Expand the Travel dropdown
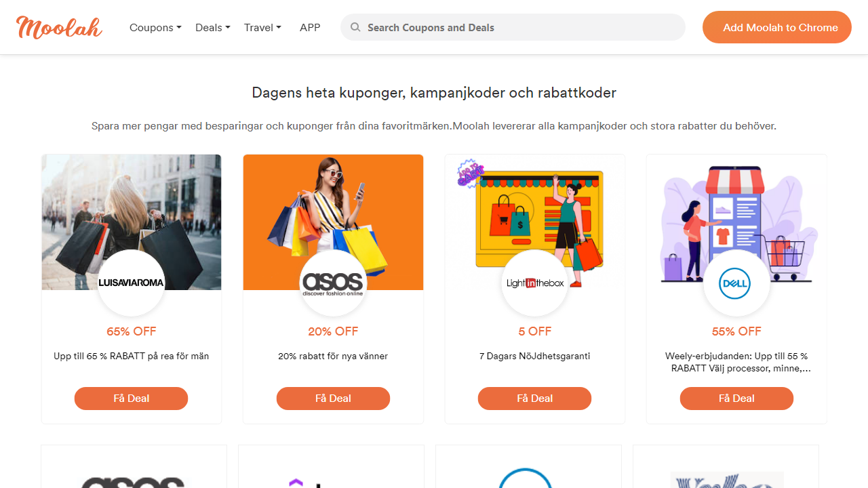Screen dimensions: 868x488 click(x=262, y=27)
